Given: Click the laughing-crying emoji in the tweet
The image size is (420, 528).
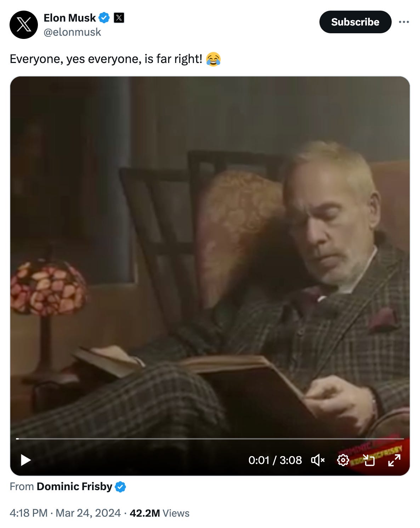Looking at the screenshot, I should click(213, 59).
